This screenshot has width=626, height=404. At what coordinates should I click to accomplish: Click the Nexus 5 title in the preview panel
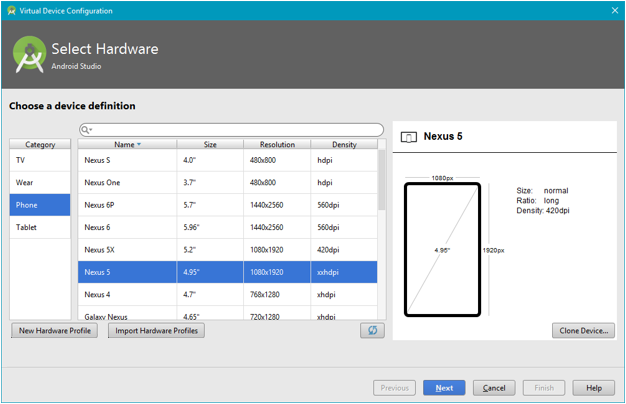coord(443,137)
